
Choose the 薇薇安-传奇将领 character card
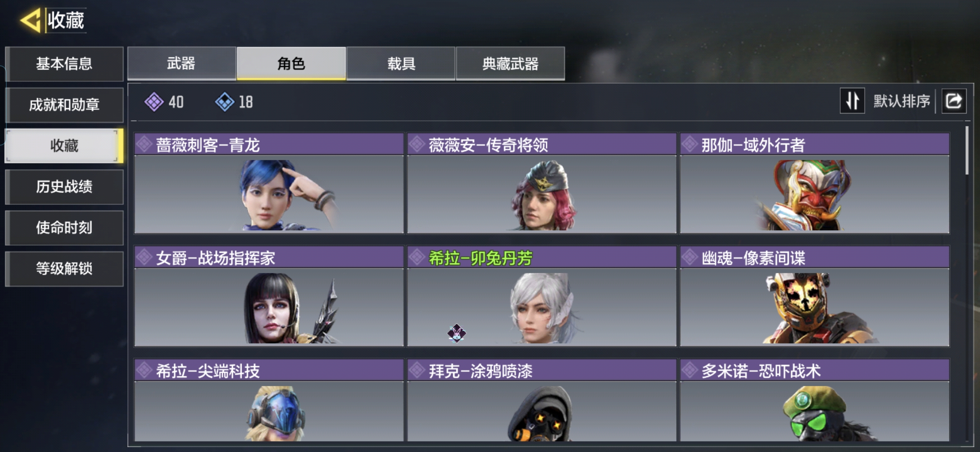(x=542, y=183)
